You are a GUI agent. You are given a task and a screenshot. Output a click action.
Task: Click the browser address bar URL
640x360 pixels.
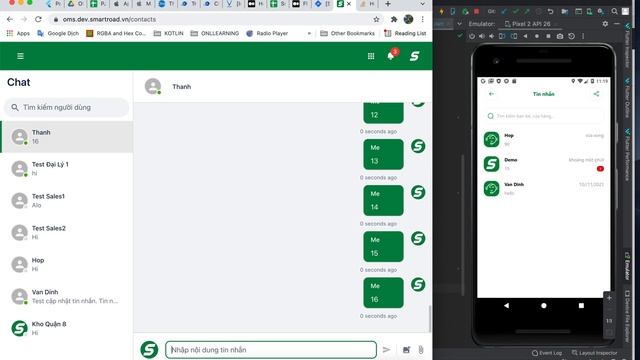[x=109, y=19]
